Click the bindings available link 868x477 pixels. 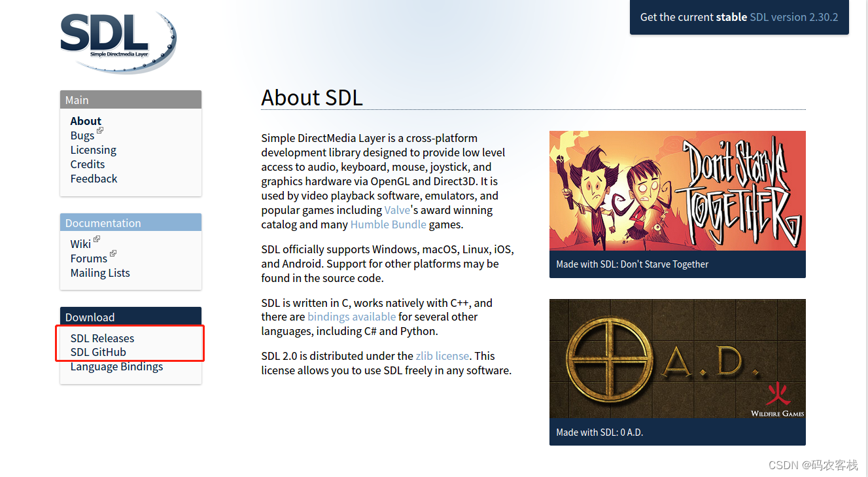click(x=351, y=317)
